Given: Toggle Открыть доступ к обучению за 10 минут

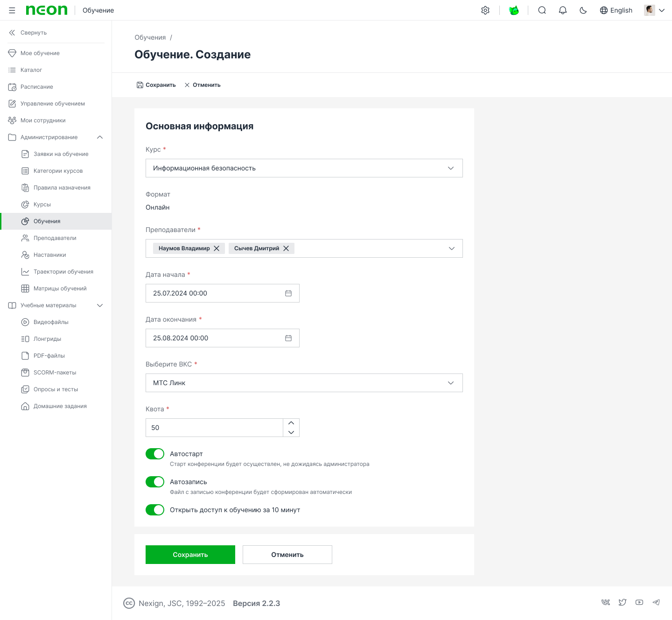Looking at the screenshot, I should (155, 510).
